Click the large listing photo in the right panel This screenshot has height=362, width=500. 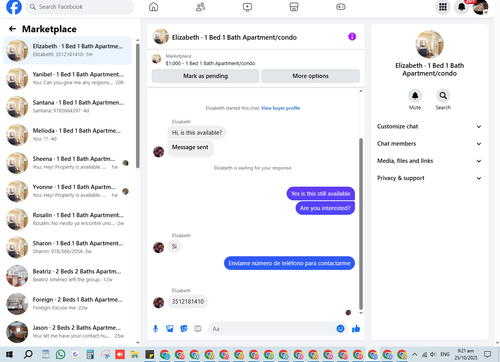(x=429, y=44)
